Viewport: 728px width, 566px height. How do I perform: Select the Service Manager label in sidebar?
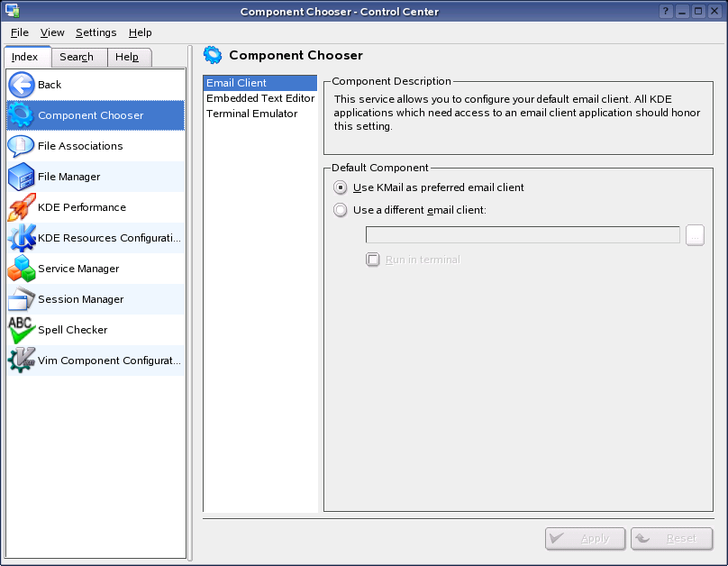(78, 269)
